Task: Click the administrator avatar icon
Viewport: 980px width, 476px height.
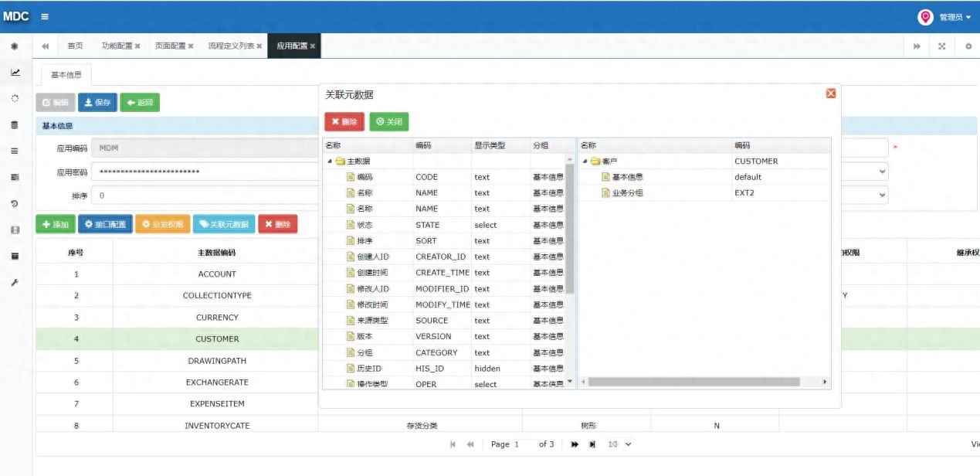Action: tap(925, 16)
